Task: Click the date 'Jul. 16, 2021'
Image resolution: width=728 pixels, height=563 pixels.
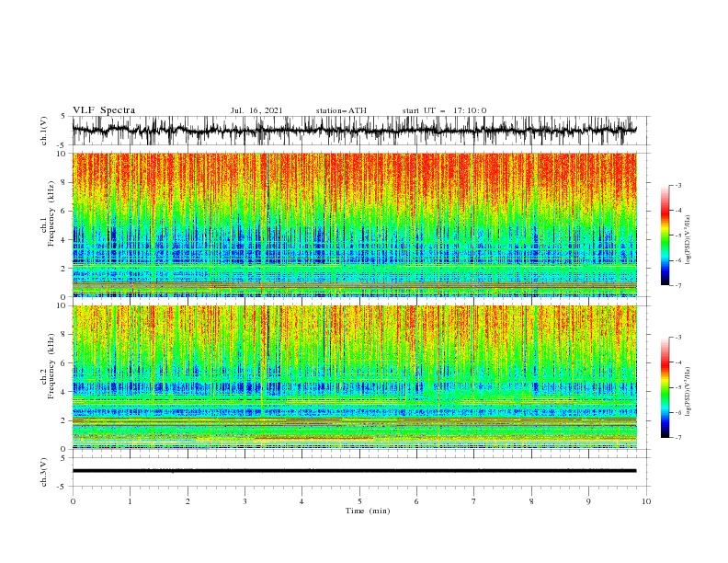Action: point(256,110)
